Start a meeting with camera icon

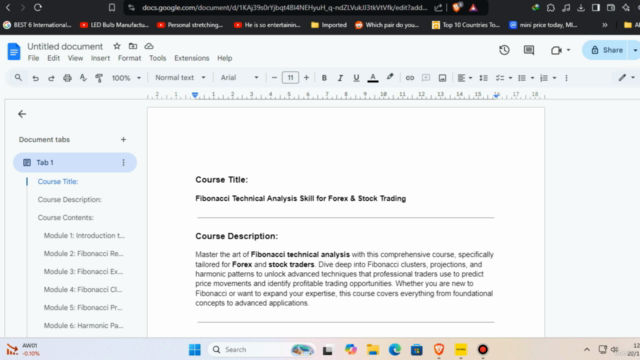[556, 50]
